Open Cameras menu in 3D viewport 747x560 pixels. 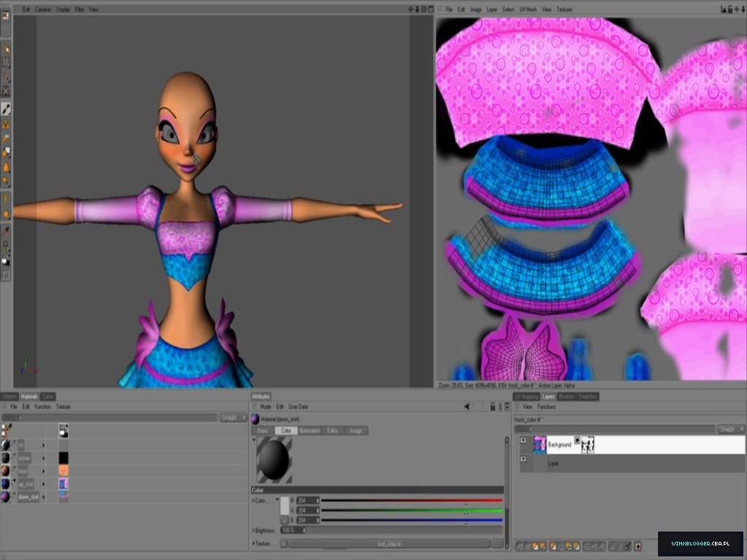pos(43,9)
